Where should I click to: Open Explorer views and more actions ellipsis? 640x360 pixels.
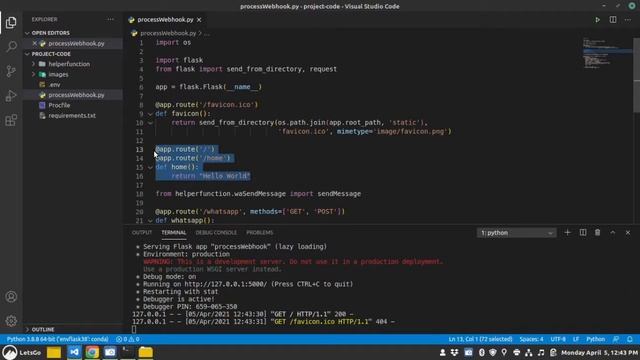[111, 19]
